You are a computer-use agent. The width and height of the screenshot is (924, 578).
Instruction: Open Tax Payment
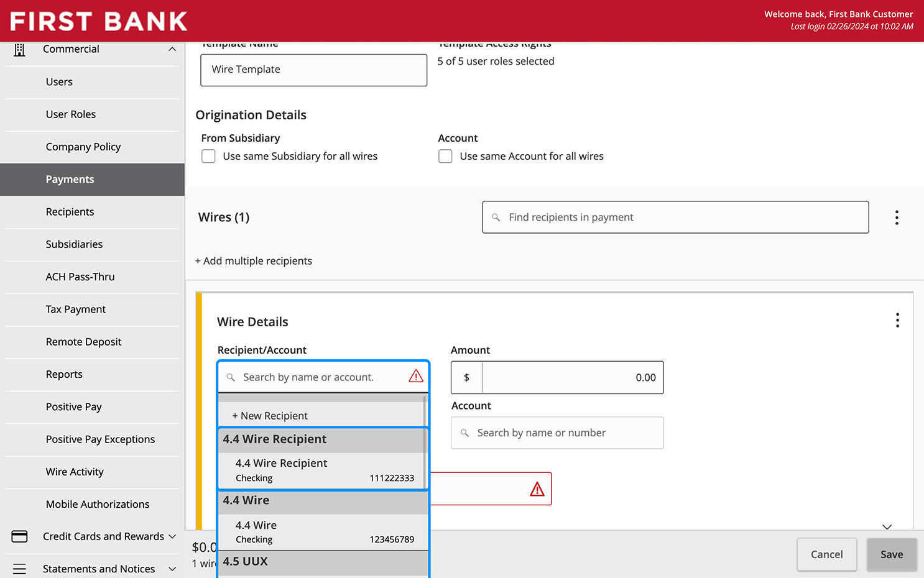pos(92,310)
